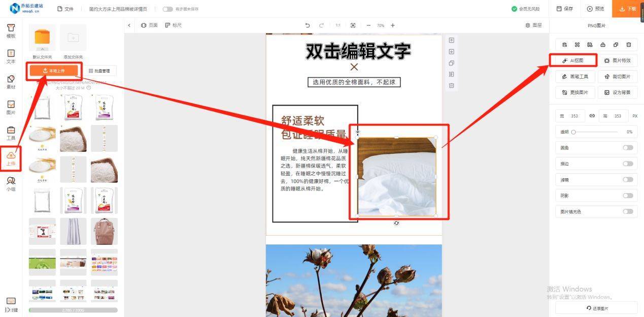Open 图片特效 image effects
Image resolution: width=644 pixels, height=317 pixels.
618,60
